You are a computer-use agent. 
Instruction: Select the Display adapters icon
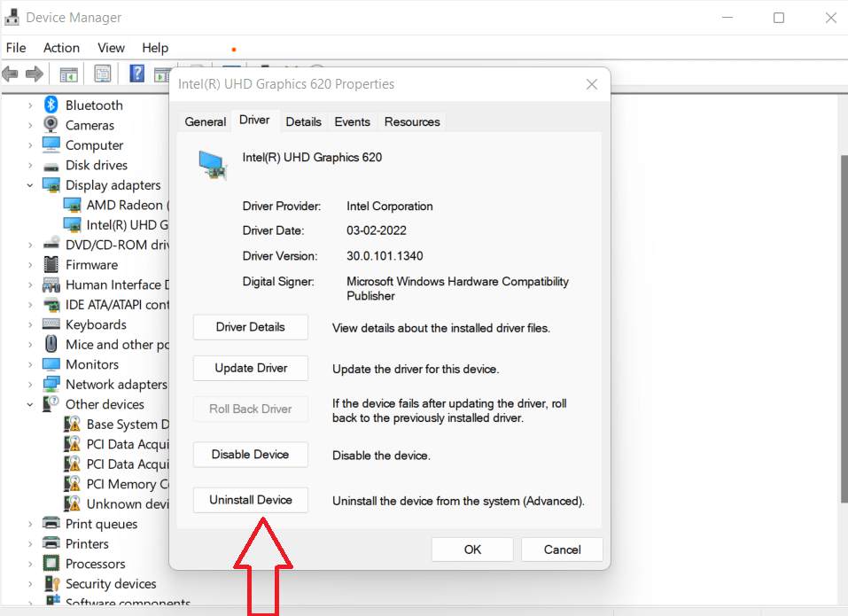(51, 184)
